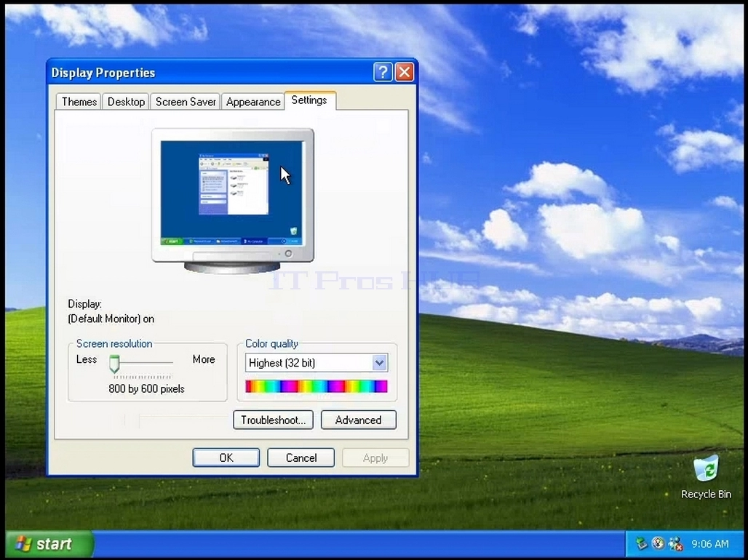This screenshot has height=560, width=748.
Task: Click the monitor preview image
Action: (233, 200)
